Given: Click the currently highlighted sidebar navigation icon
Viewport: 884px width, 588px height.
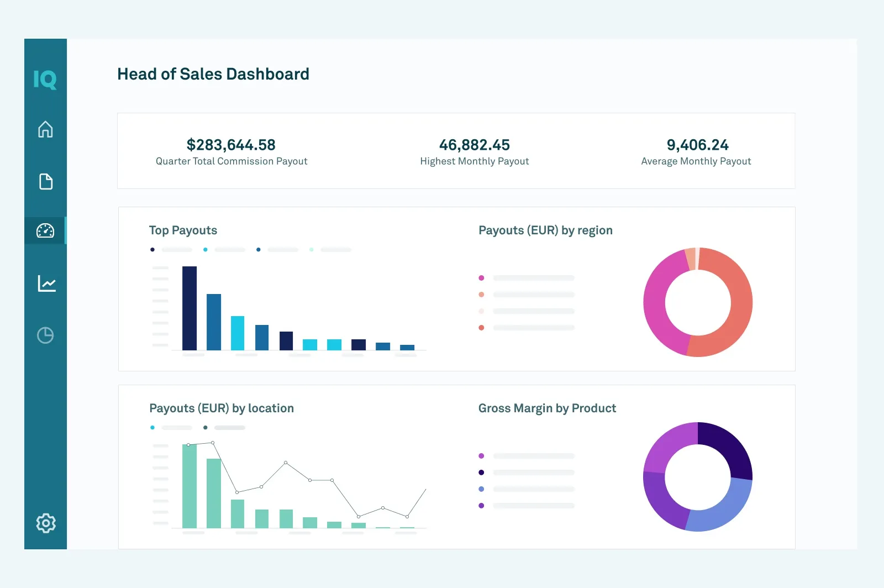Looking at the screenshot, I should point(45,232).
